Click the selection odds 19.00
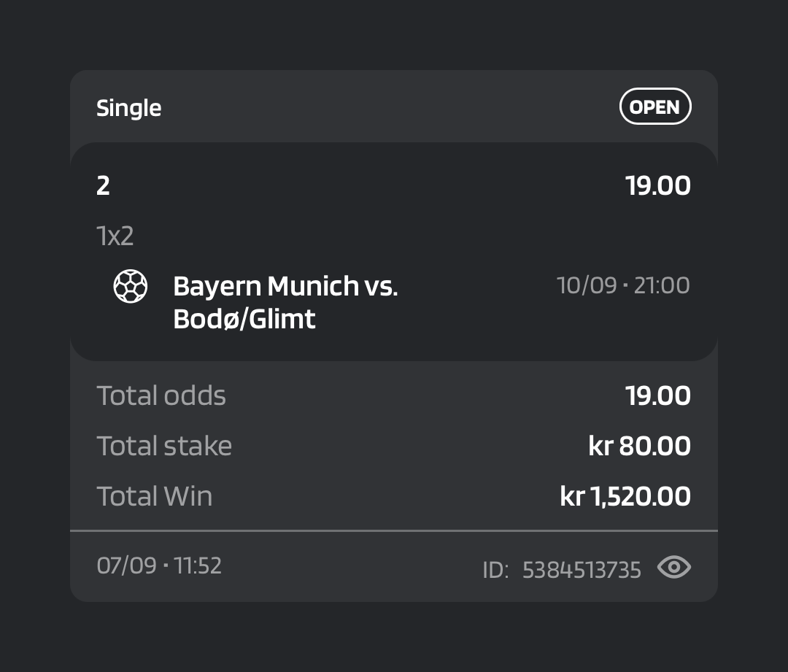This screenshot has width=788, height=672. [658, 186]
